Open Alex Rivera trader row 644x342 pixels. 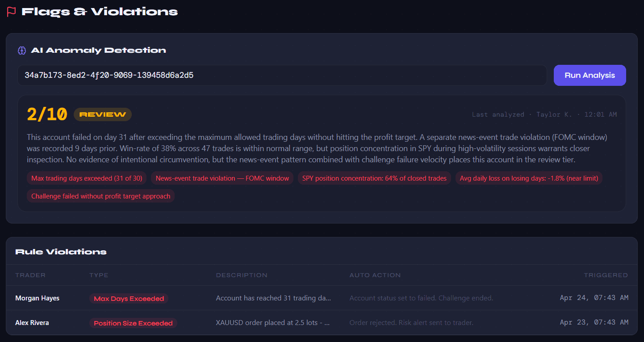coord(32,323)
